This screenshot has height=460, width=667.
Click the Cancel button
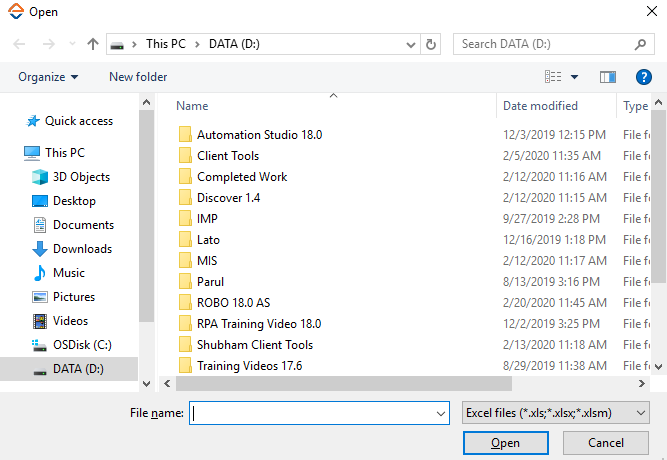coord(605,443)
